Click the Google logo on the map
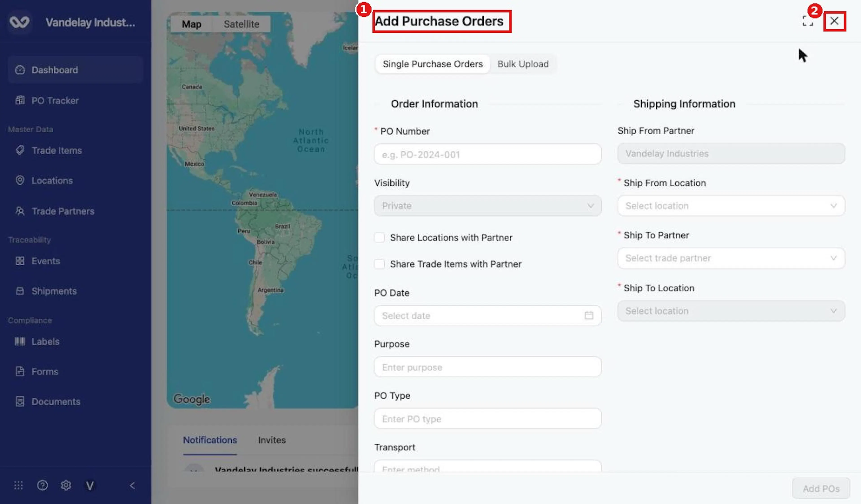861x504 pixels. 192,399
